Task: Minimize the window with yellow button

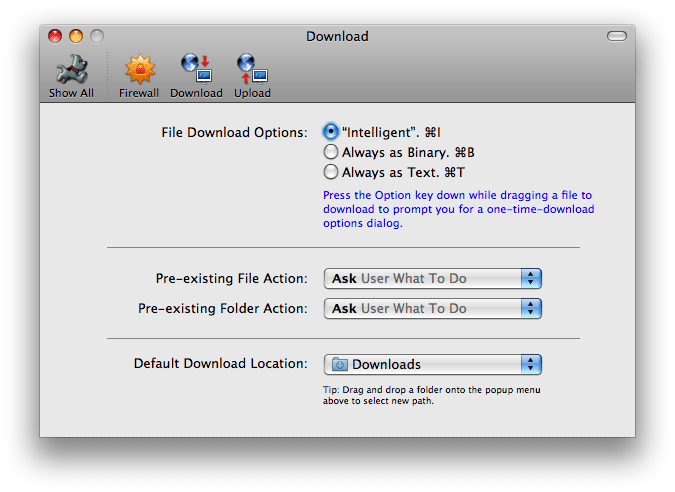Action: click(76, 36)
